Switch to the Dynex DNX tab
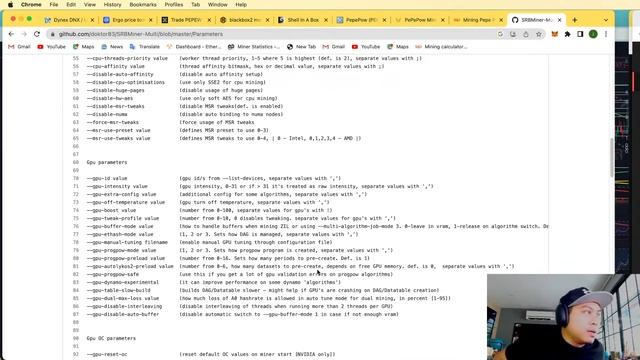The height and width of the screenshot is (360, 640). click(x=69, y=20)
